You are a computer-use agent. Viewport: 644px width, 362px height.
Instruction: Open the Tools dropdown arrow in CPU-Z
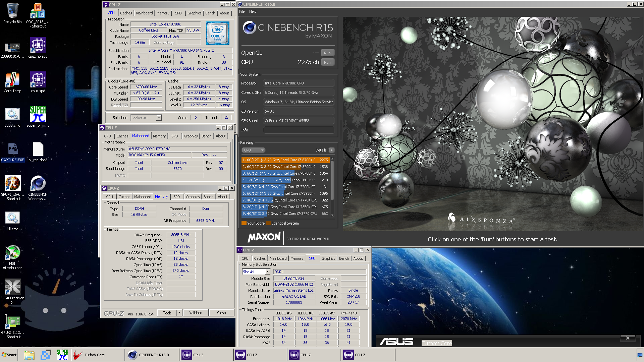coord(179,313)
